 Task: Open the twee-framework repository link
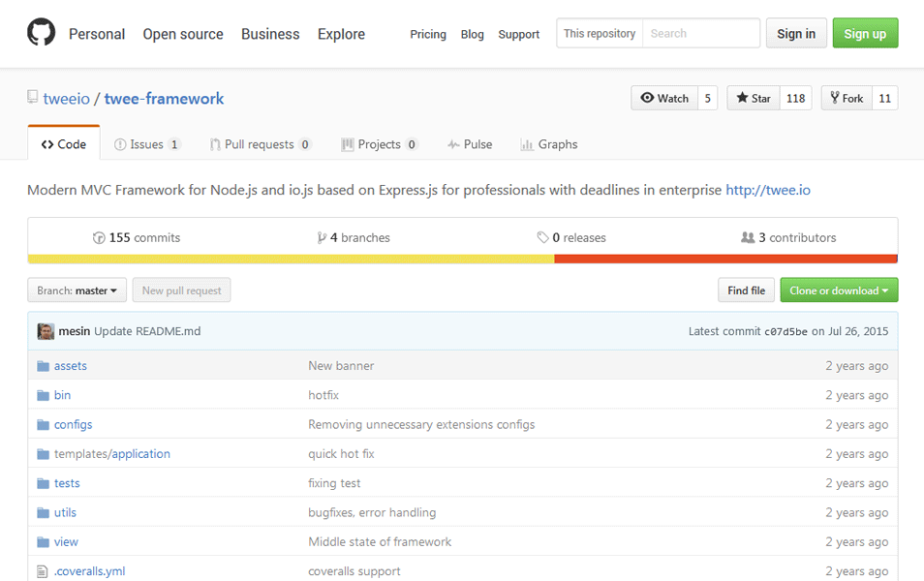pyautogui.click(x=164, y=99)
